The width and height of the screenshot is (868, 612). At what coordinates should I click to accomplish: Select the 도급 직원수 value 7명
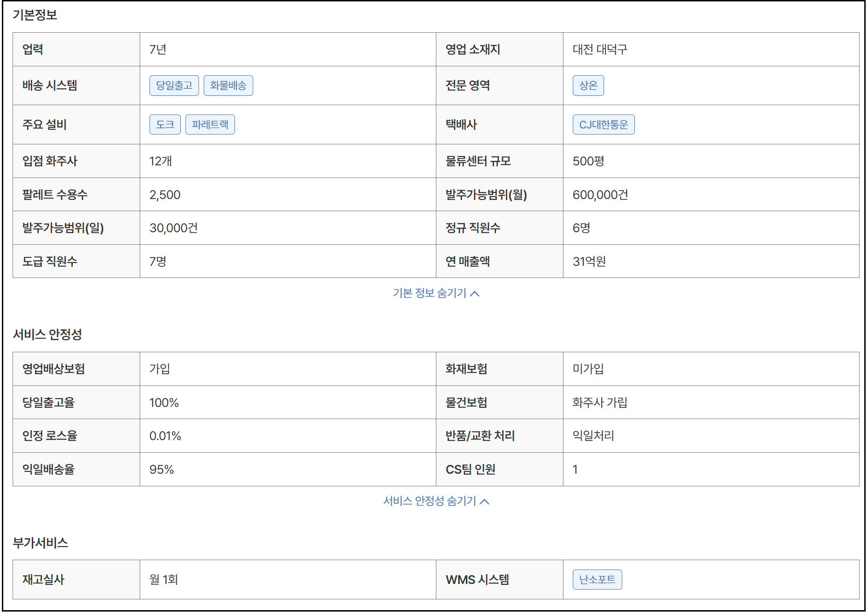coord(158,262)
